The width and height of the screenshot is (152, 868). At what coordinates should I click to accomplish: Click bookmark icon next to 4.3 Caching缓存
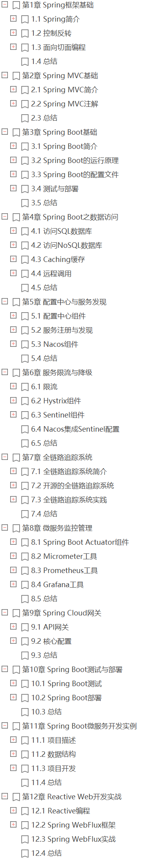click(x=25, y=260)
